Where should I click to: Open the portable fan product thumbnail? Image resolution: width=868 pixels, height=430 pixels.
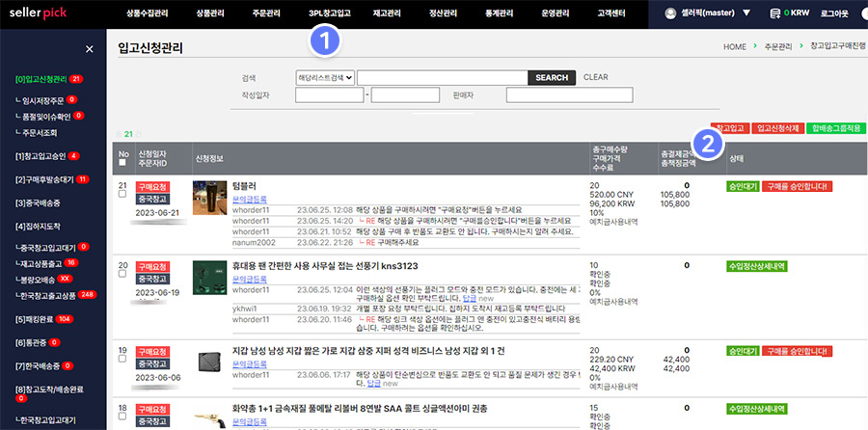209,277
